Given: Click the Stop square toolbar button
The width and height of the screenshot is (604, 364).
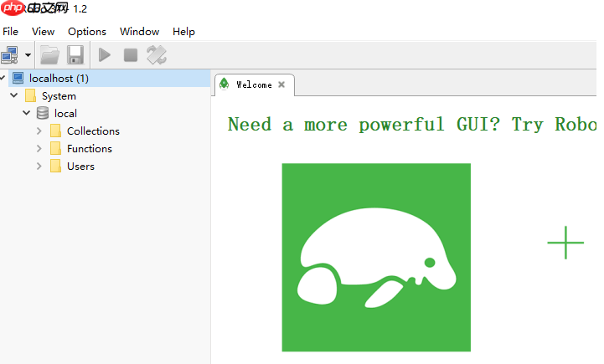Looking at the screenshot, I should point(131,55).
